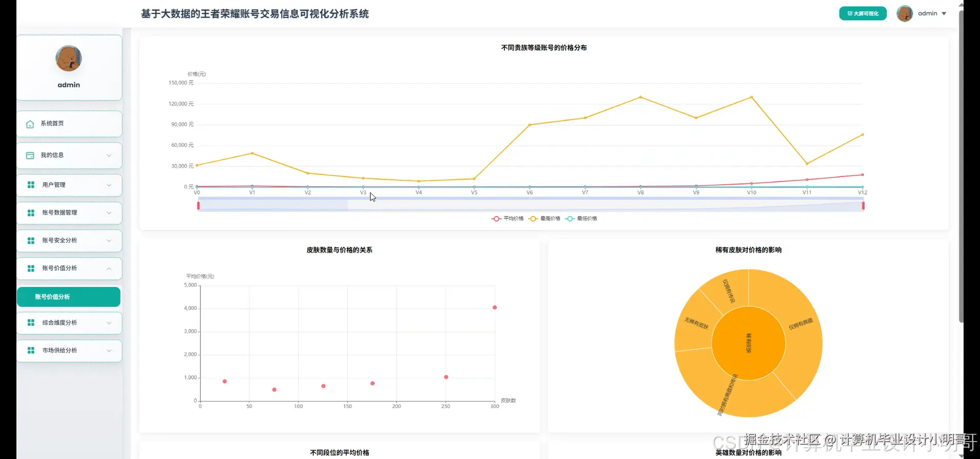Click the left handle of the chart zoom slider
The height and width of the screenshot is (459, 980).
pyautogui.click(x=198, y=205)
